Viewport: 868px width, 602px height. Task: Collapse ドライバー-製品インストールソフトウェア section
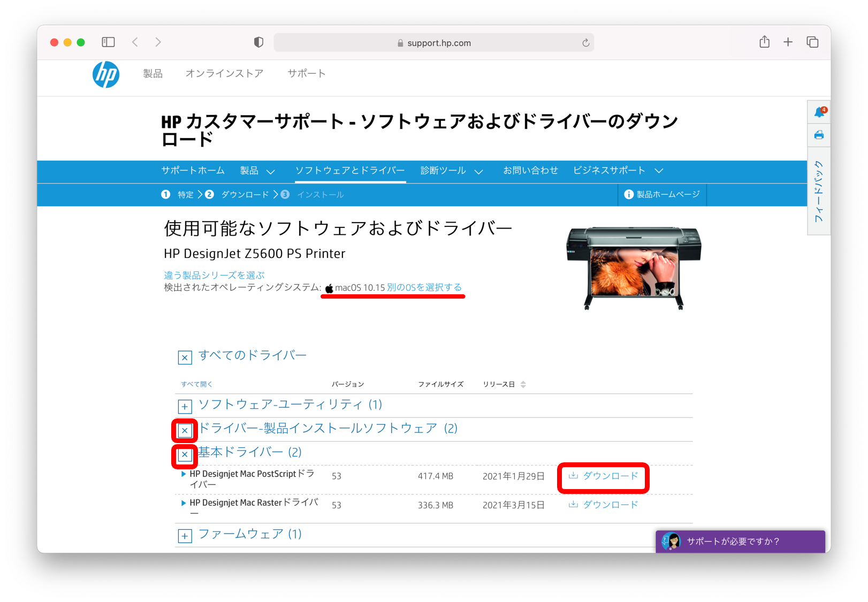click(x=185, y=430)
